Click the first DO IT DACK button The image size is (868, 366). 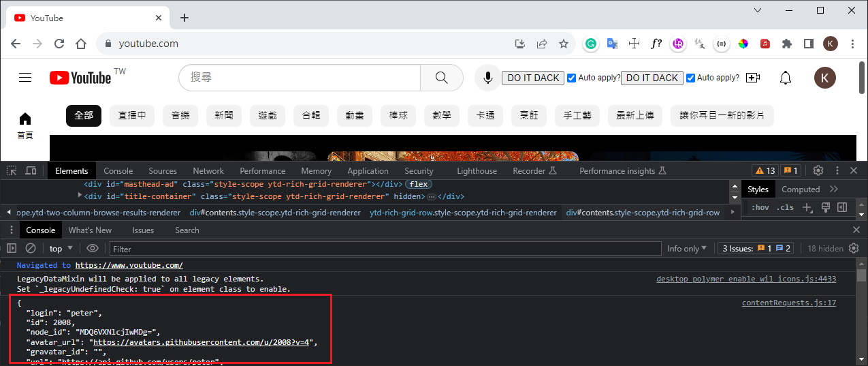533,78
